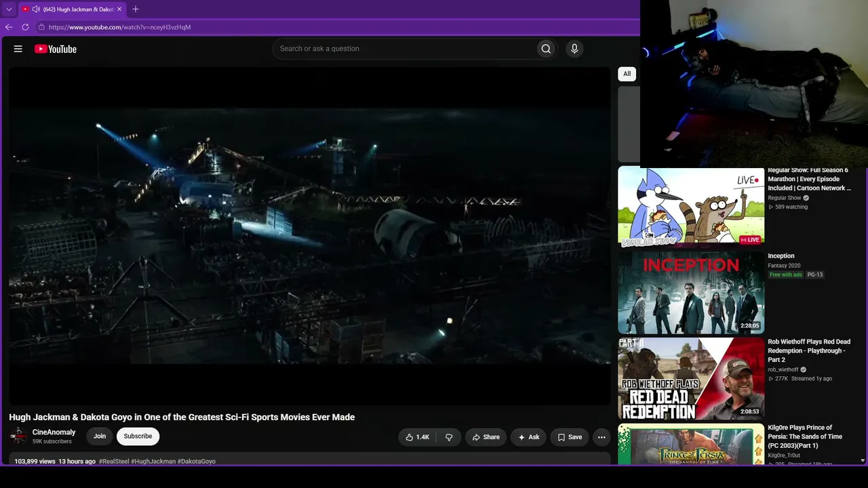Click the Free with ads badge
The width and height of the screenshot is (868, 488).
point(786,274)
